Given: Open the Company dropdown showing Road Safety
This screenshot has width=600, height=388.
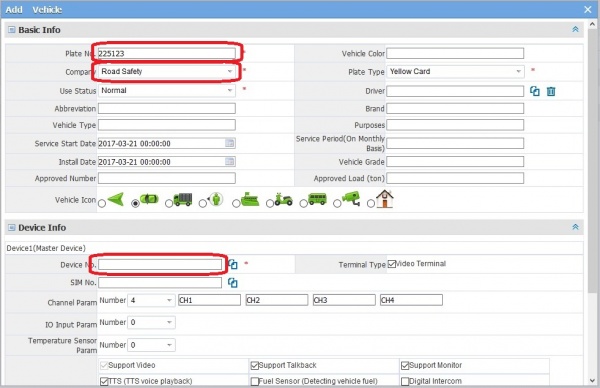Looking at the screenshot, I should [x=167, y=72].
